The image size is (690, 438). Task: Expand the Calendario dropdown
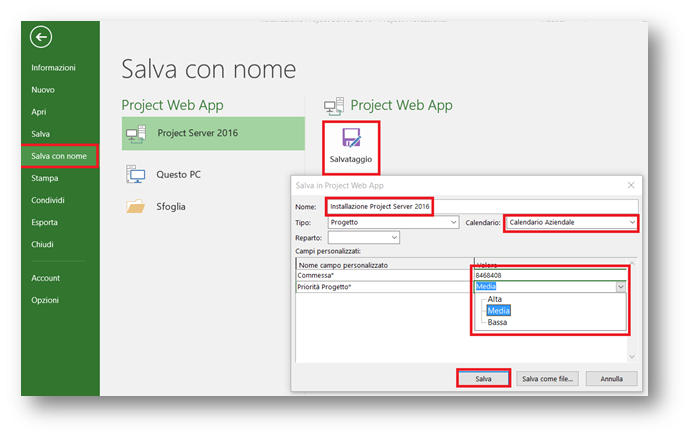coord(632,222)
